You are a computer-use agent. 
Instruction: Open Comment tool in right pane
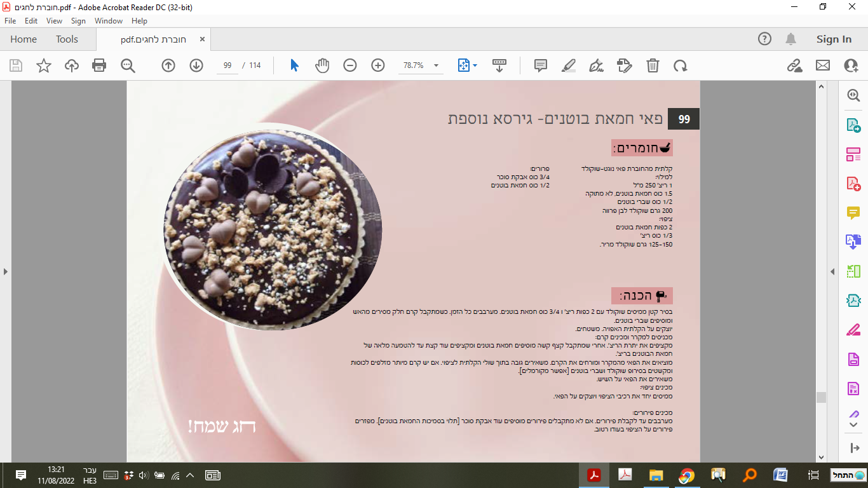pyautogui.click(x=853, y=213)
